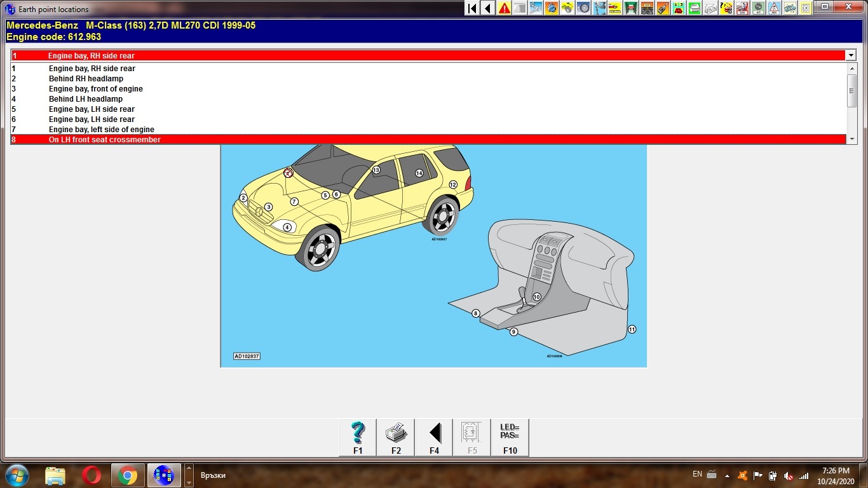Screen dimensions: 868x488
Task: Click earth point marker 4 on headlamp
Action: 287,227
